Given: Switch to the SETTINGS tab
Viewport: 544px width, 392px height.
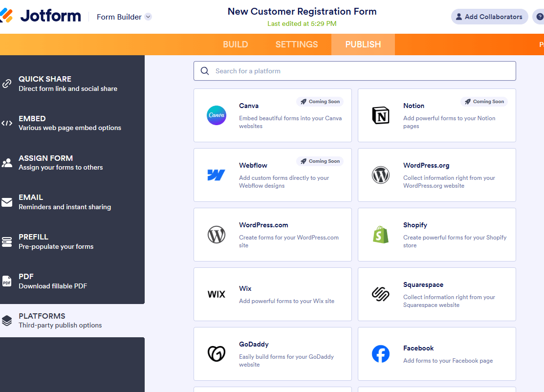Looking at the screenshot, I should coord(297,44).
